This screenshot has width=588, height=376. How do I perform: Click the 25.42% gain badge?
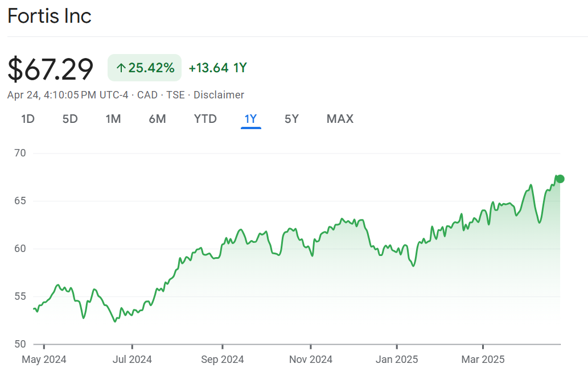[x=145, y=68]
